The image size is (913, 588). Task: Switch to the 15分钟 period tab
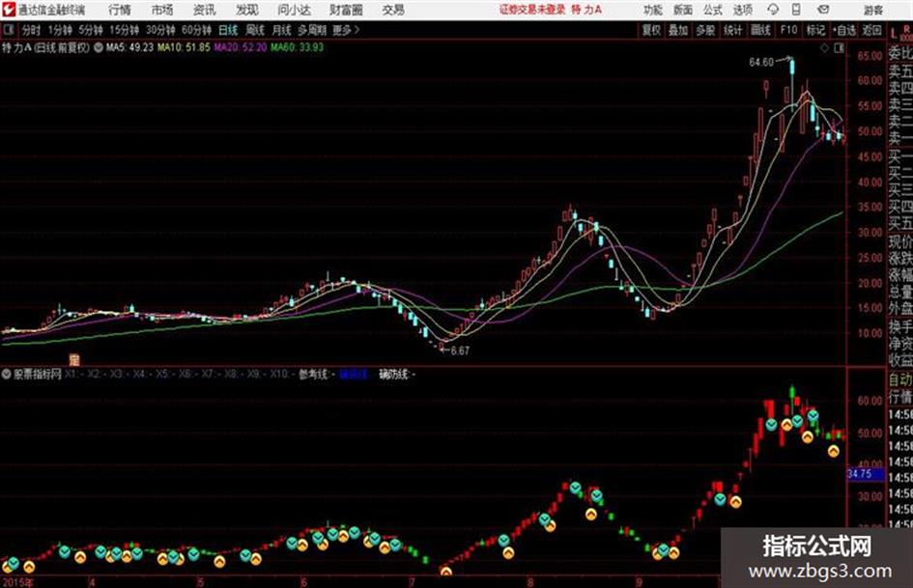(x=124, y=30)
